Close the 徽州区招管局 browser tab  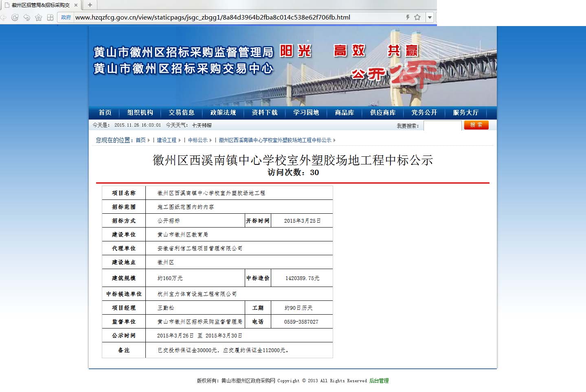pos(76,5)
